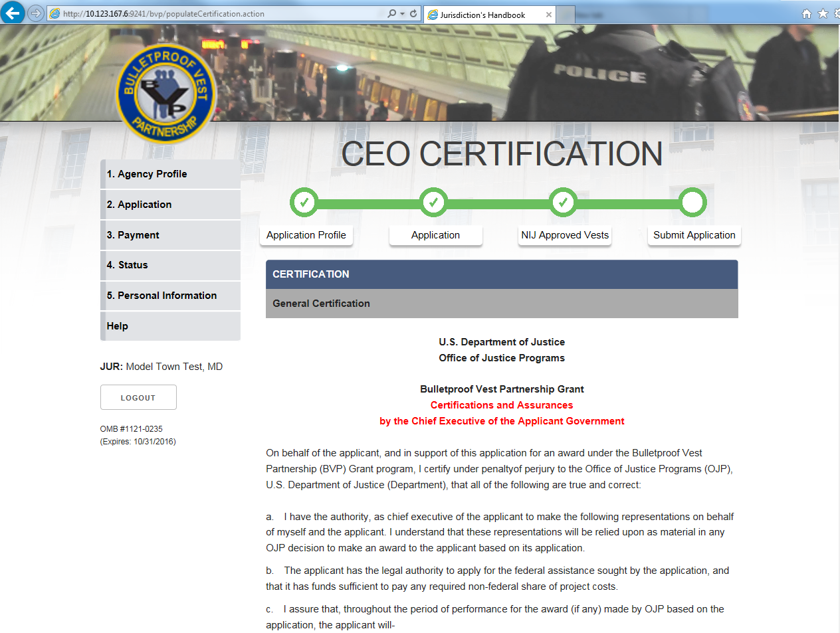
Task: Click the LOGOUT button
Action: pyautogui.click(x=138, y=397)
